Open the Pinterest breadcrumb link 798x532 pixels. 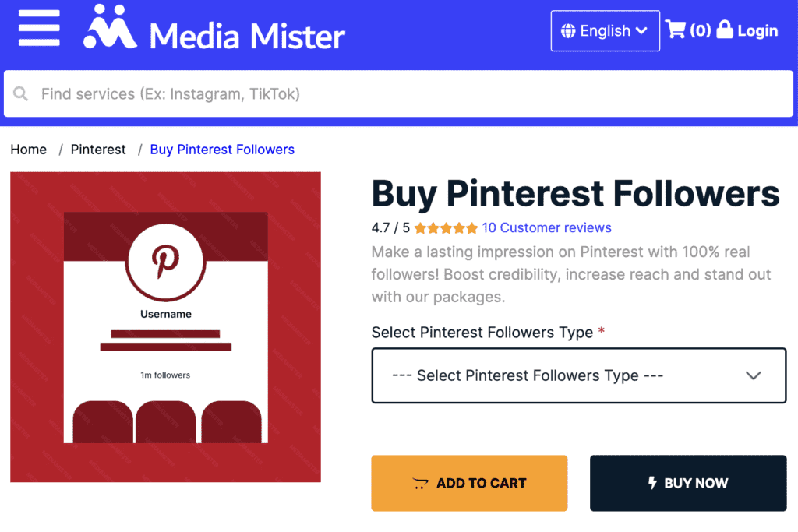98,149
